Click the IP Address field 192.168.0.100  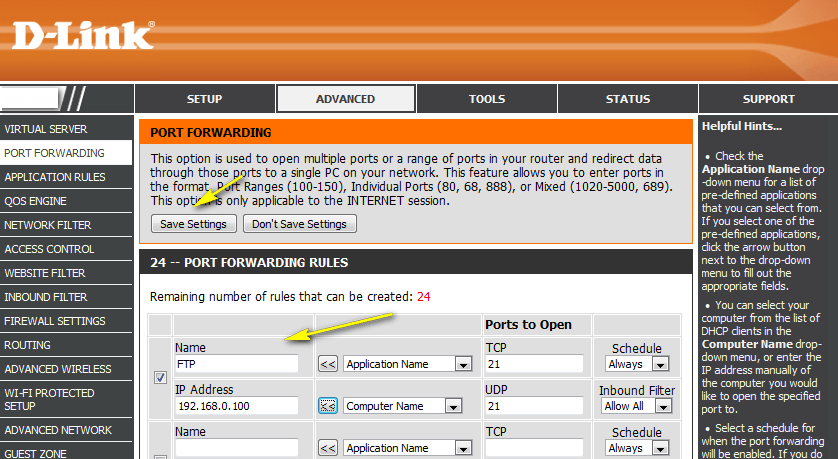[236, 406]
